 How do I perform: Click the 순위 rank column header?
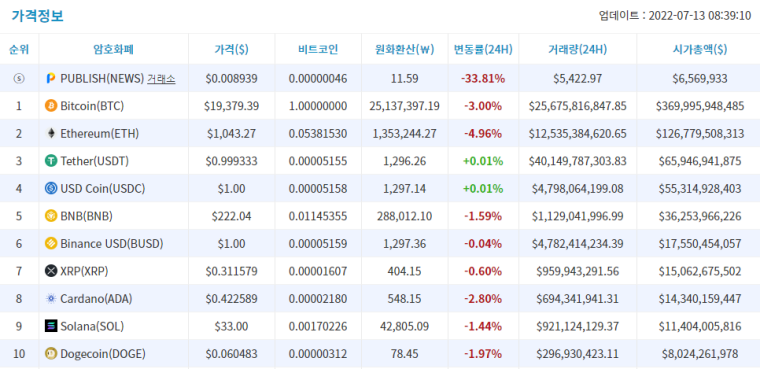coord(19,49)
